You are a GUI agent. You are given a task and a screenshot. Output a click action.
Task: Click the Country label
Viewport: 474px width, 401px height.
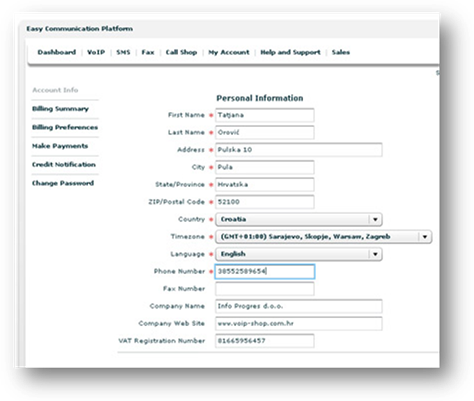(x=192, y=219)
